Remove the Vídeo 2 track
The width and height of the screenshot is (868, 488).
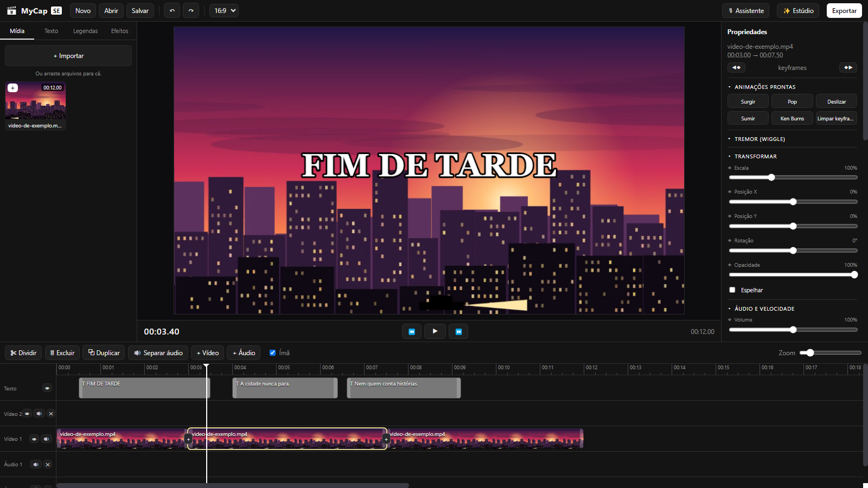[x=51, y=414]
